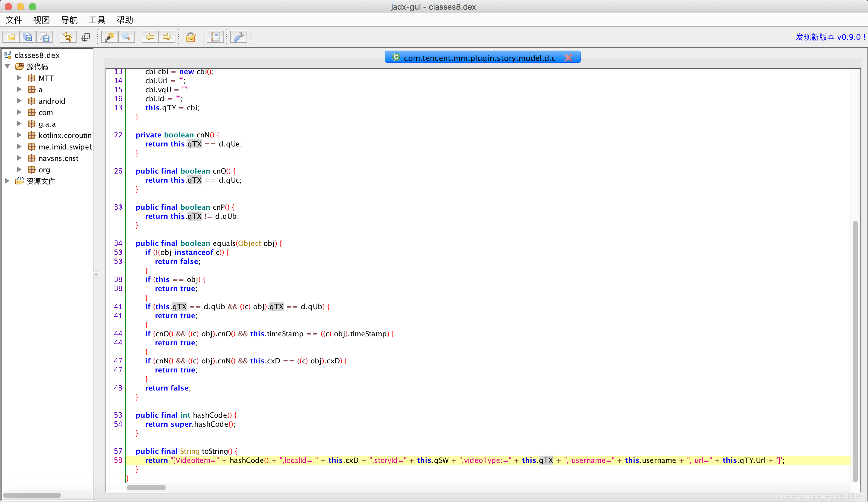
Task: Click the open file folder icon
Action: coord(11,37)
